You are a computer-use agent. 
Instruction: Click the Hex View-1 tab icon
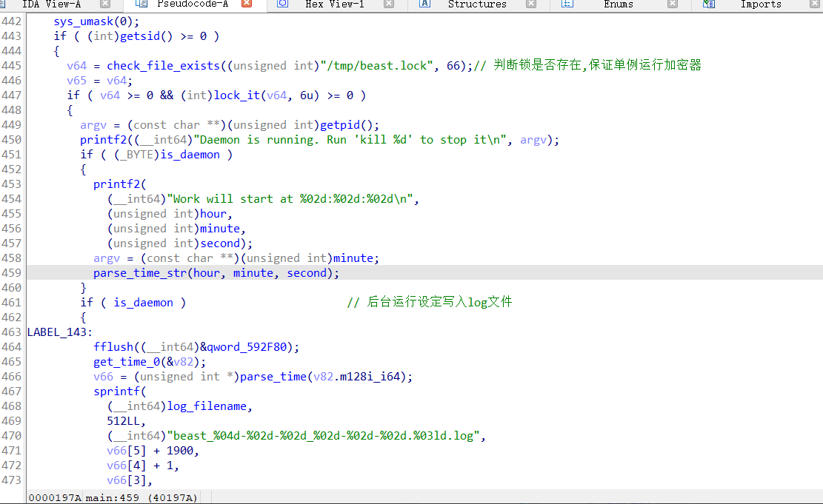[x=282, y=4]
